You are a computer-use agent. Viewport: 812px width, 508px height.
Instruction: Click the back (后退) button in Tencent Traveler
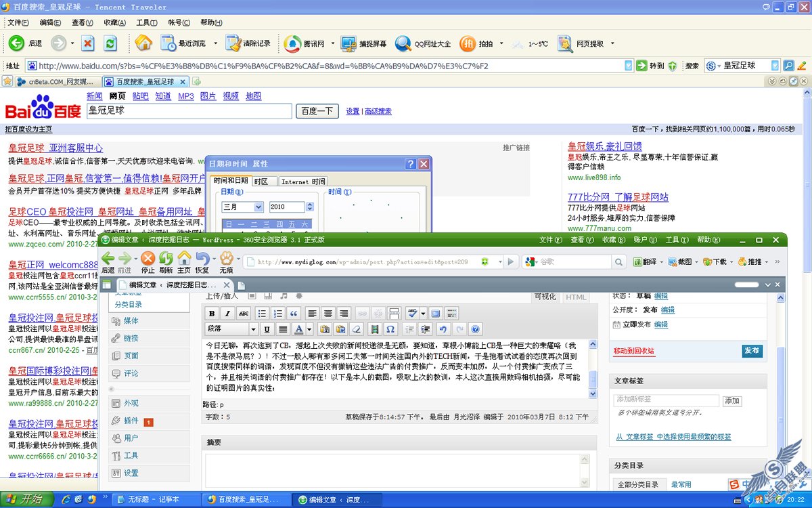pos(26,43)
